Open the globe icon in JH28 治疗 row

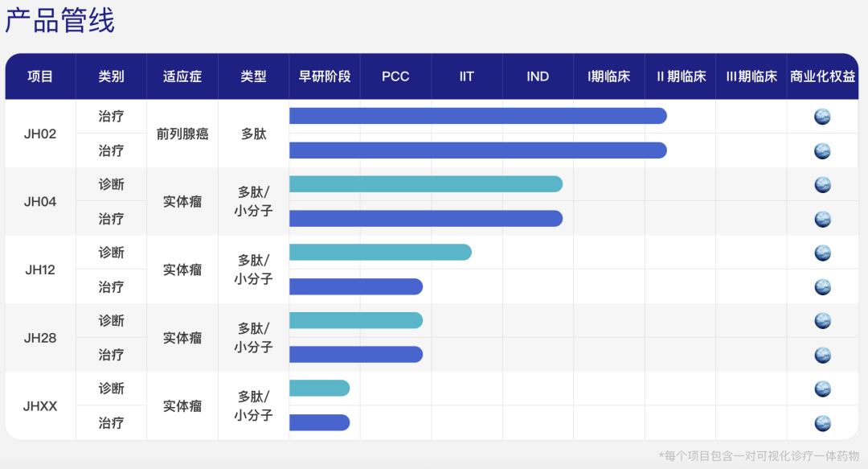point(822,355)
